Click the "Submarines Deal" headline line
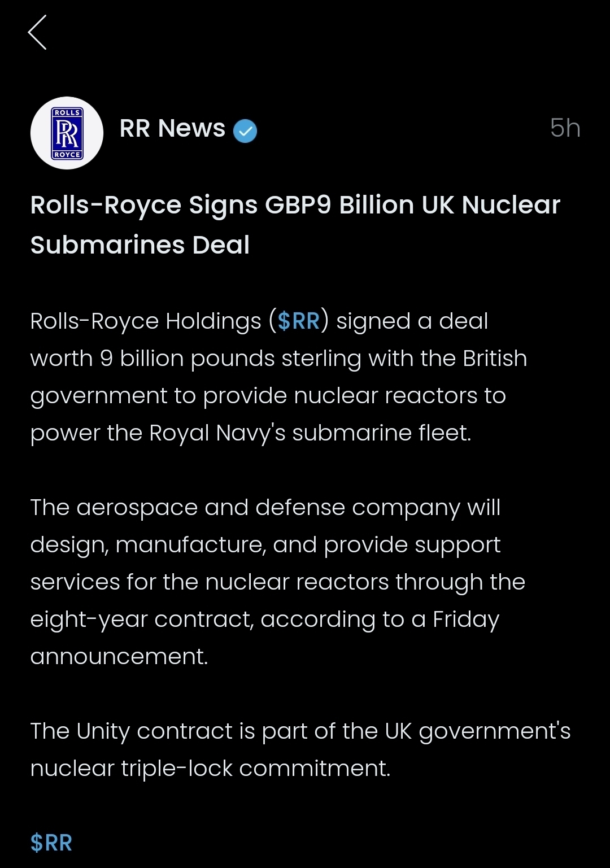Viewport: 610px width, 868px height. pos(140,245)
